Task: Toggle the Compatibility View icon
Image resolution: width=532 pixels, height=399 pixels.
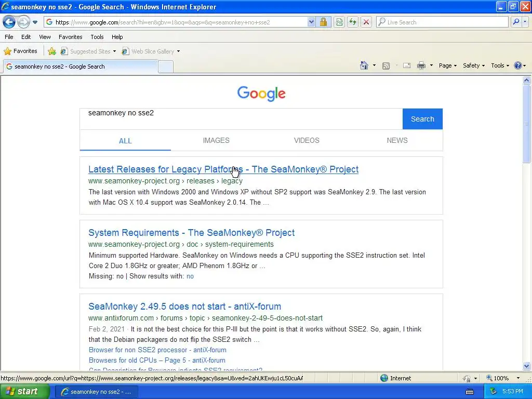Action: coord(339,22)
